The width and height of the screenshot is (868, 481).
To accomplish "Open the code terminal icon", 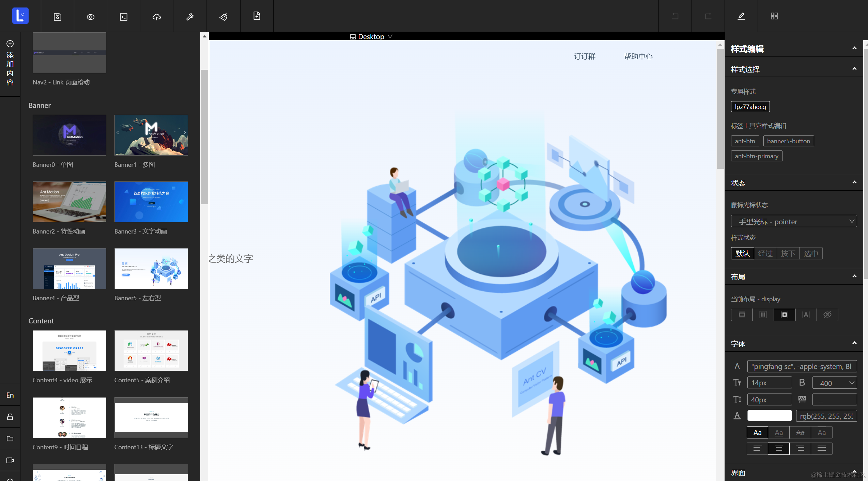I will tap(124, 17).
